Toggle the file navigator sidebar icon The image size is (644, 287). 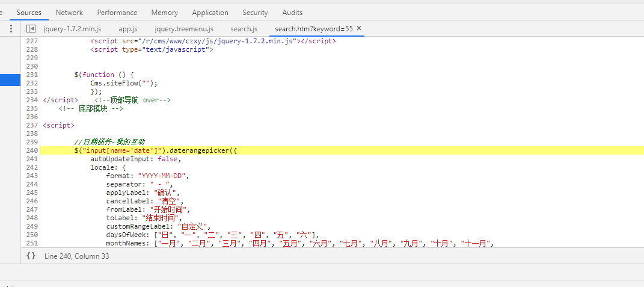click(31, 28)
